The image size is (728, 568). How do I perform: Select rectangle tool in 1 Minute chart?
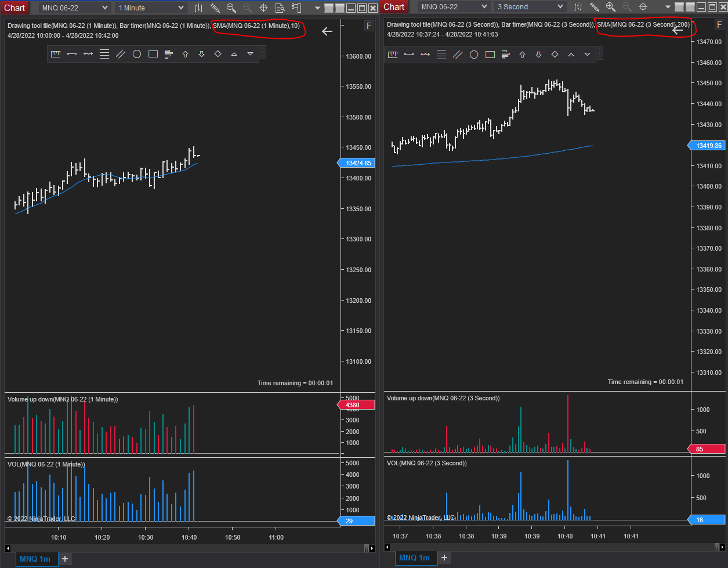[x=153, y=54]
